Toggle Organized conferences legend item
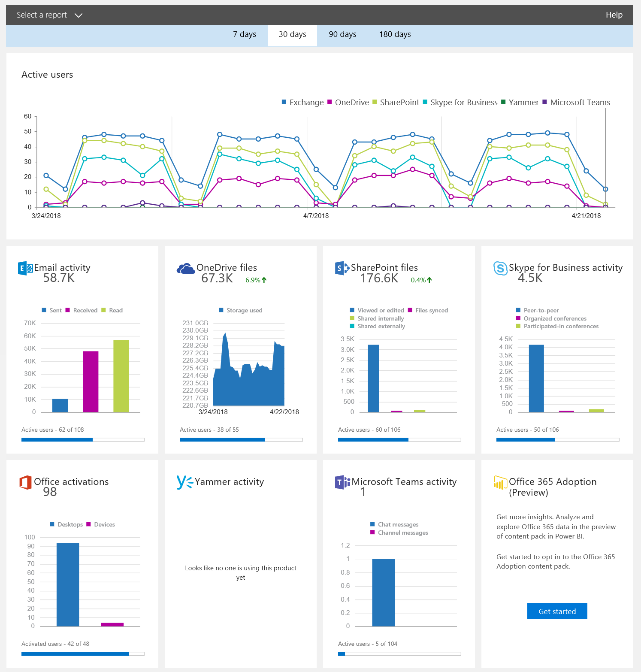Viewport: 641px width, 672px height. [551, 318]
